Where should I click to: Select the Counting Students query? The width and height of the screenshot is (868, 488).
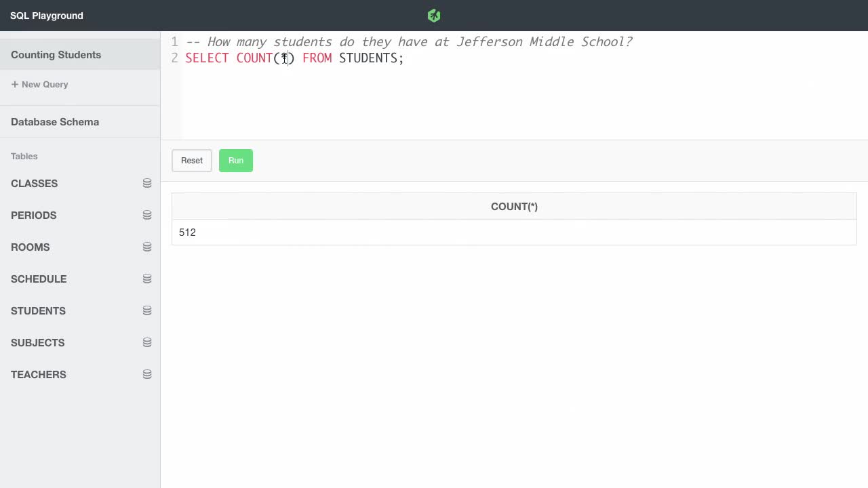pos(56,54)
